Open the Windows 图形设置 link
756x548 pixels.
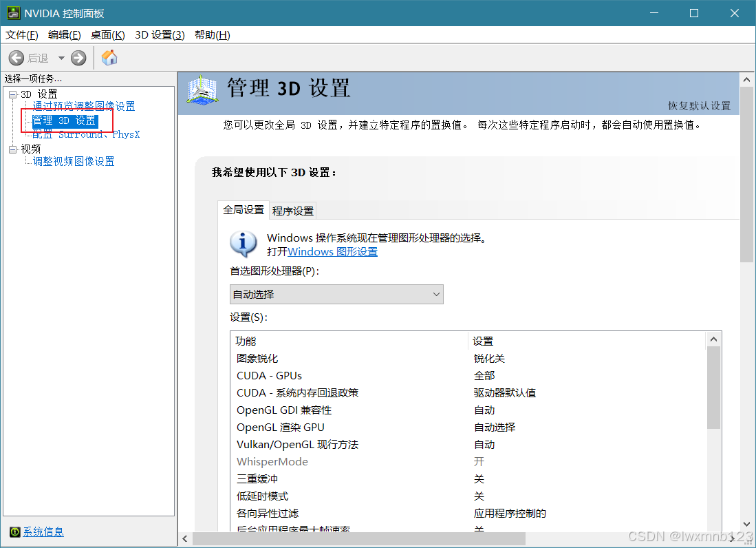(x=333, y=252)
